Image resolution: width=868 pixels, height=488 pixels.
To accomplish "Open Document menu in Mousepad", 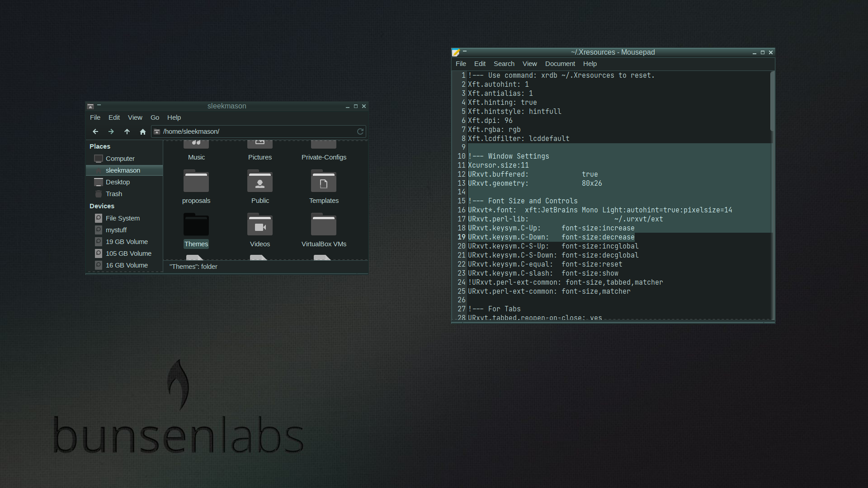I will 560,64.
